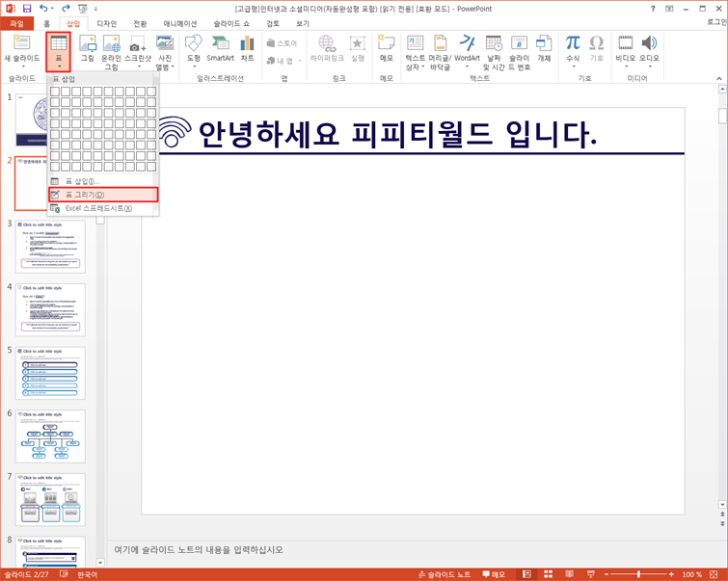Insert a Comment (메모) from ribbon
Screen dimensions: 728x581
pos(387,48)
